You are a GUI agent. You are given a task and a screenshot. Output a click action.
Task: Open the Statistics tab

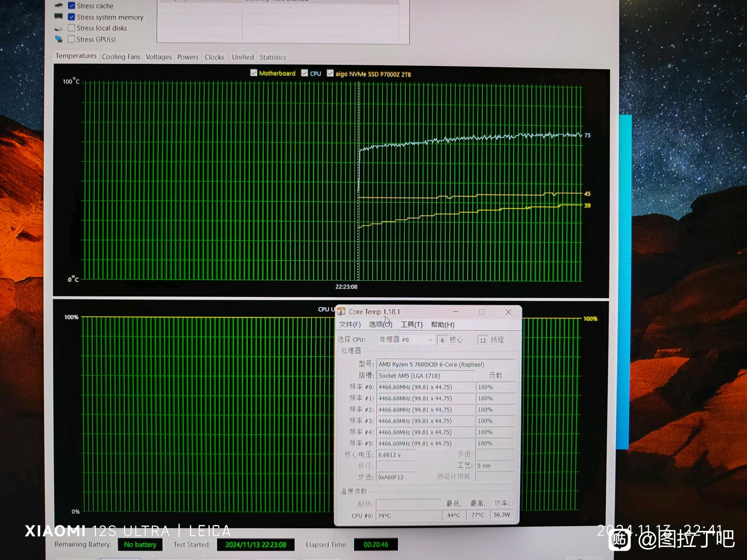[273, 57]
